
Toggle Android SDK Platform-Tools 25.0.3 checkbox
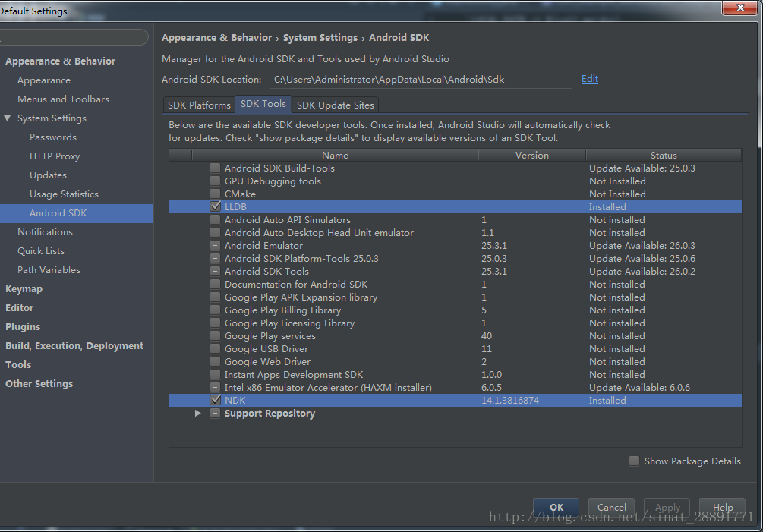pyautogui.click(x=215, y=258)
